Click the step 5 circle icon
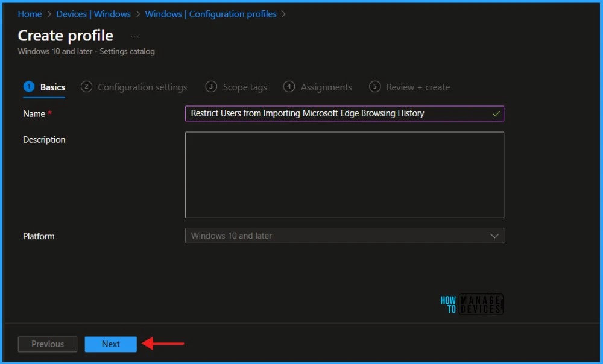Screen dimensions: 603x364 [375, 87]
